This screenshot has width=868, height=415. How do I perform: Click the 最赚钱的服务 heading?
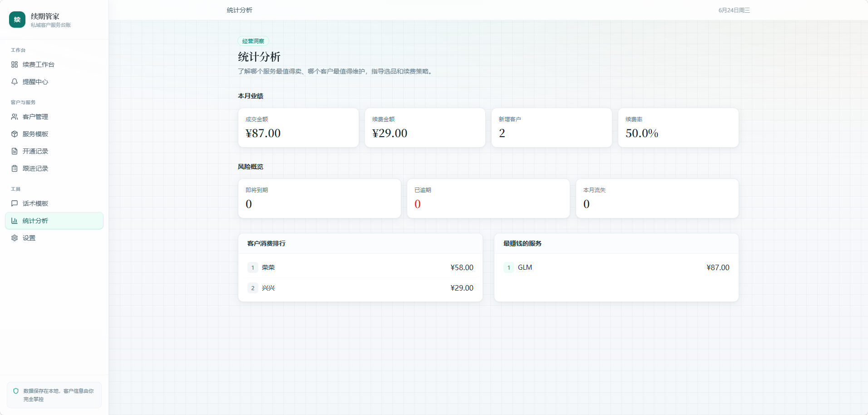523,243
